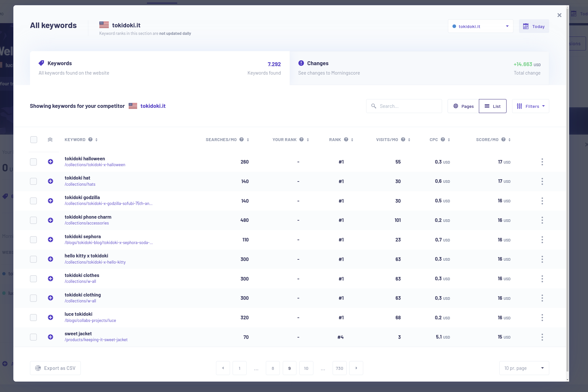
Task: Close the All keywords dialog
Action: point(559,15)
